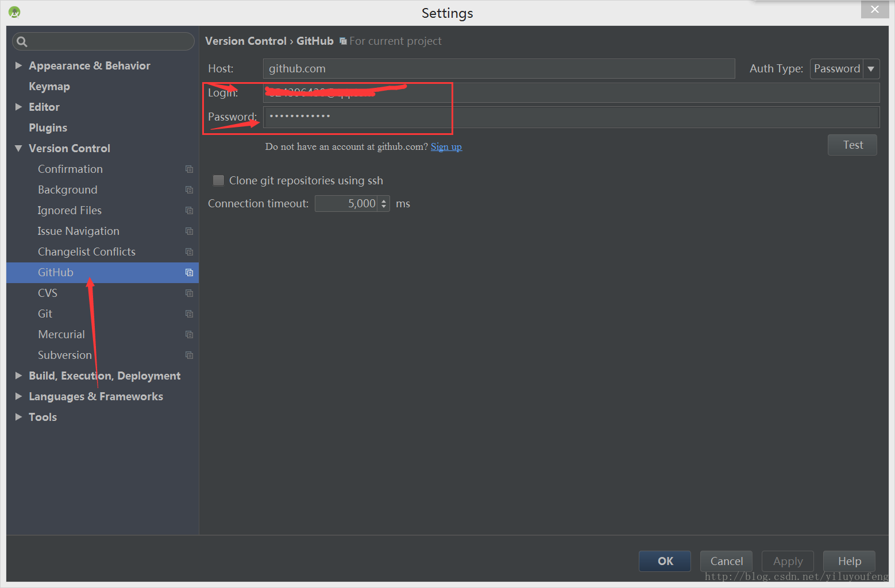Expand the Editor section
Image resolution: width=895 pixels, height=588 pixels.
pyautogui.click(x=18, y=107)
